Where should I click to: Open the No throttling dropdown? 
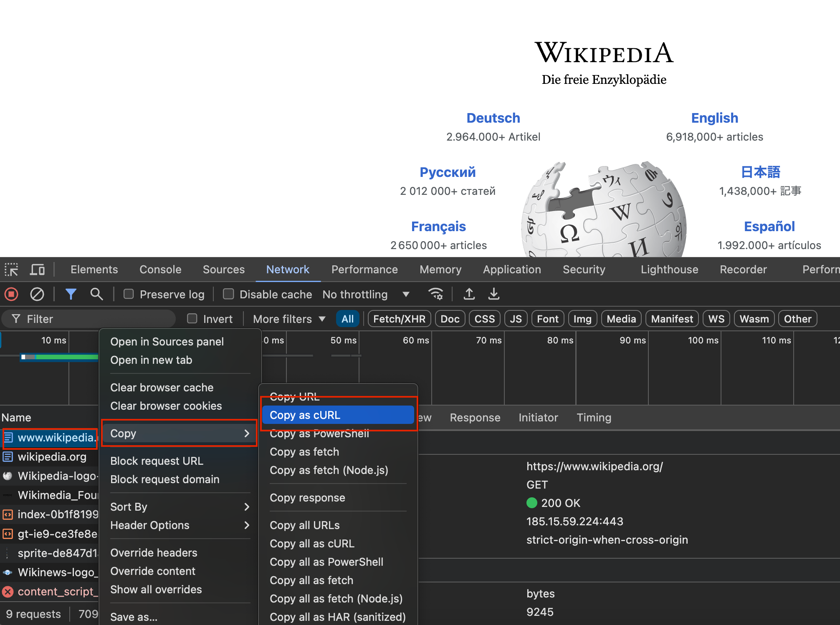[366, 294]
